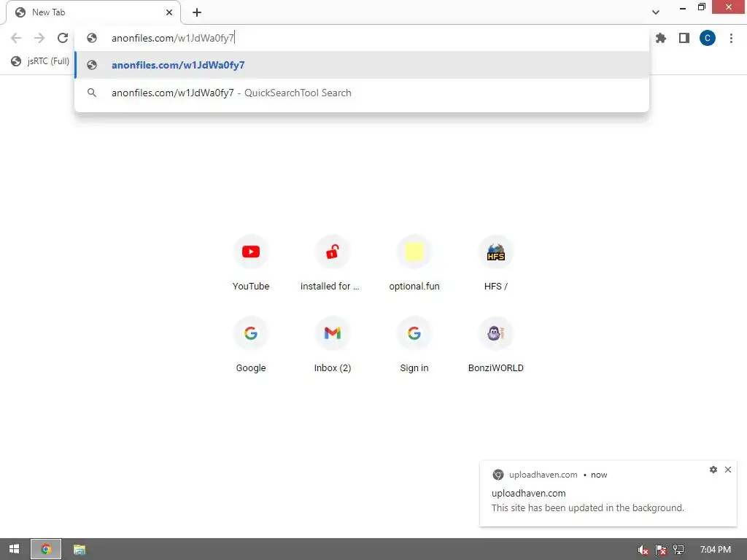Viewport: 747px width, 560px height.
Task: Dismiss the uploadhaven.com notification
Action: 728,470
